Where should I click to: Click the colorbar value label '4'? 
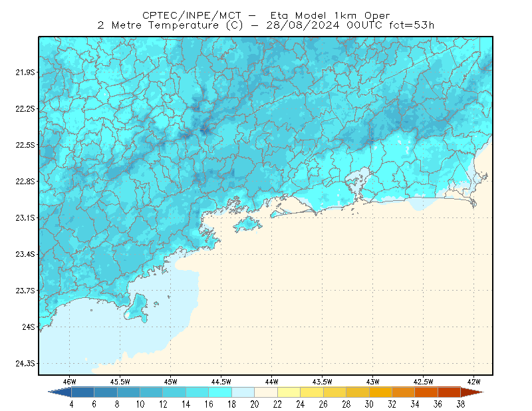[x=72, y=404]
